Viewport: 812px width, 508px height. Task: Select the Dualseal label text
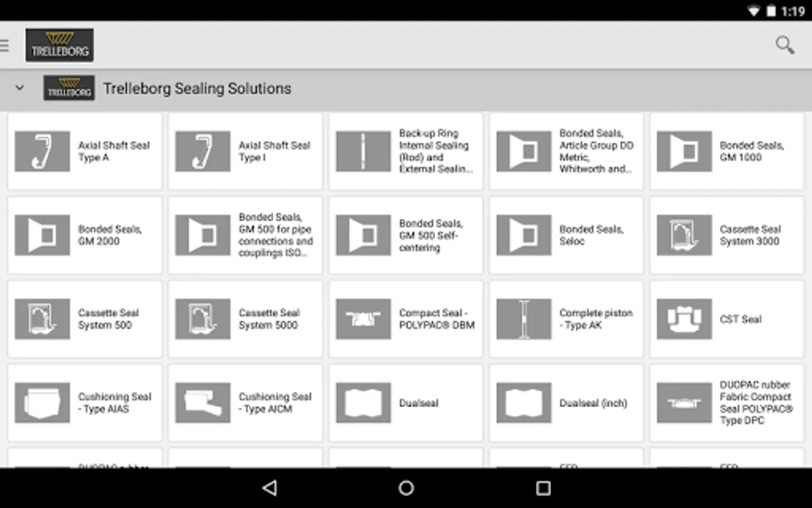(x=418, y=403)
